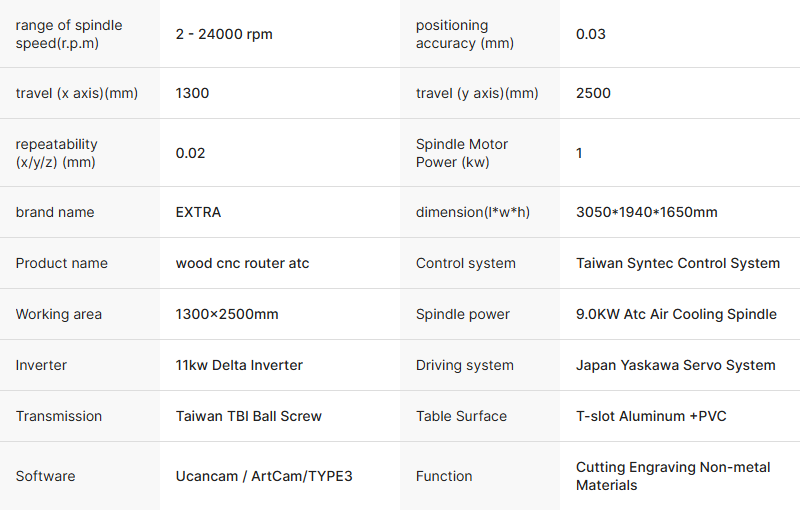Select "Taiwan TBI Ball Screw" transmission value
The image size is (800, 510).
click(x=249, y=416)
